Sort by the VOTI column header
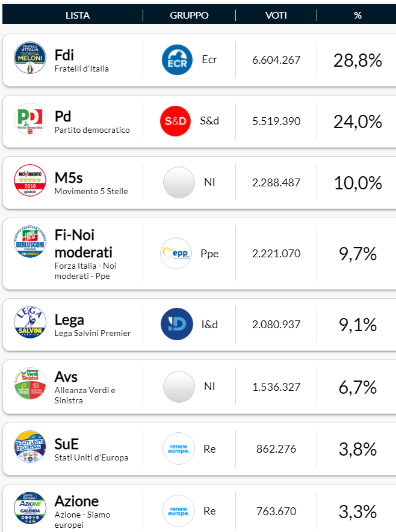 pyautogui.click(x=276, y=15)
